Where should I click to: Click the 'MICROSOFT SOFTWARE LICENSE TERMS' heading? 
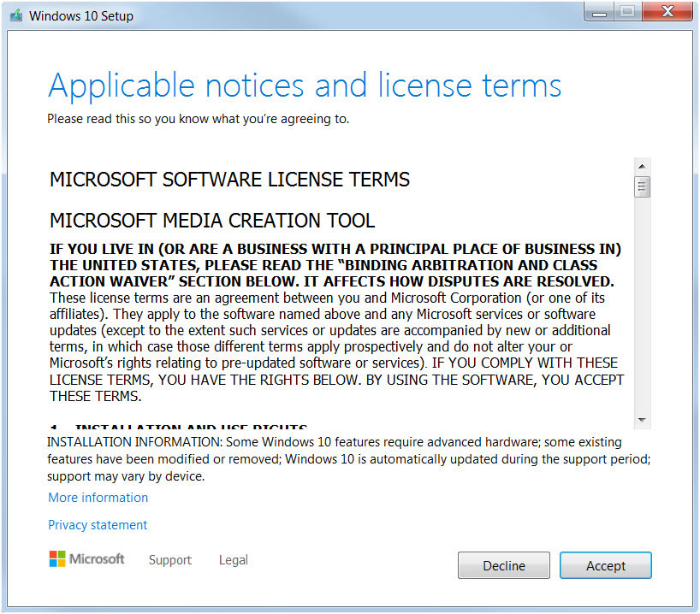tap(229, 180)
